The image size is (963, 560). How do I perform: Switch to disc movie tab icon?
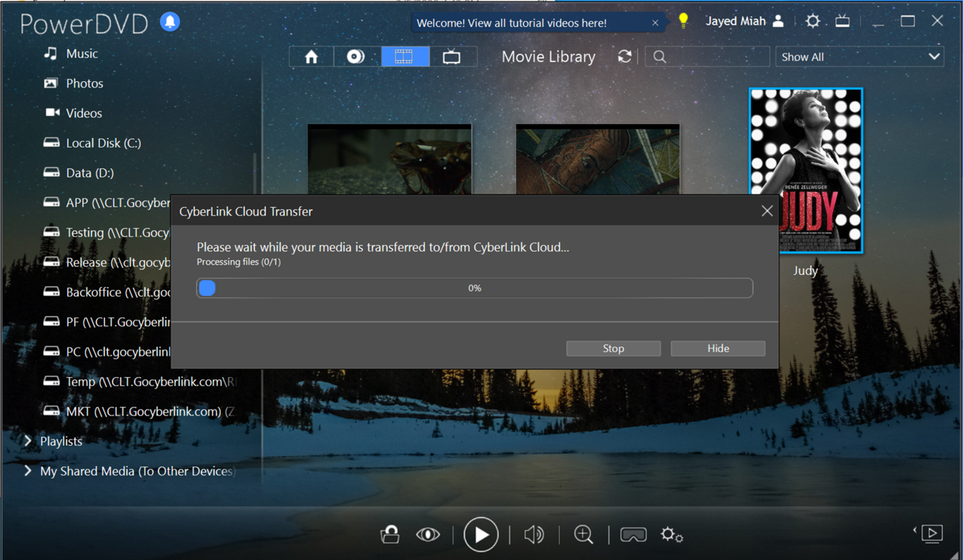[356, 57]
